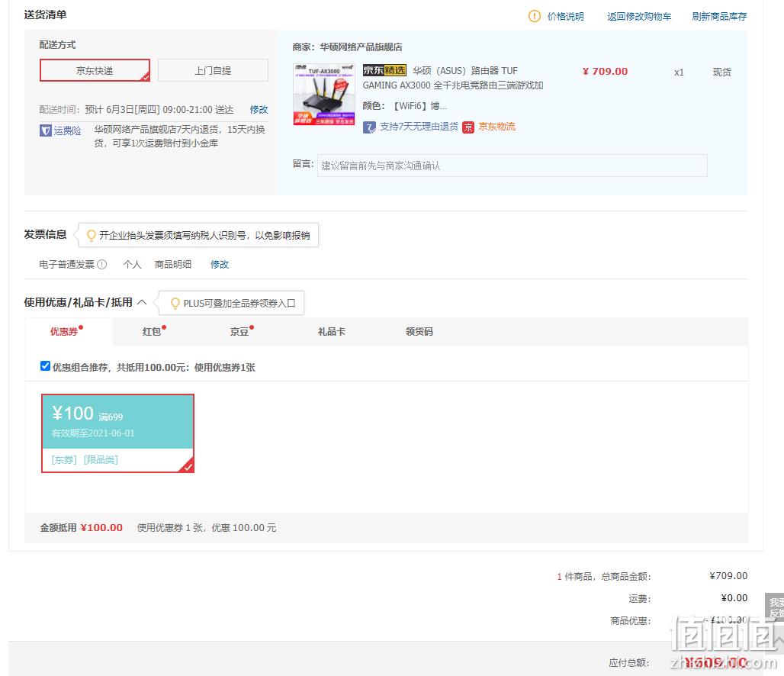Collapse the 使用优惠/礼品卡/抵用 section chevron

(142, 301)
